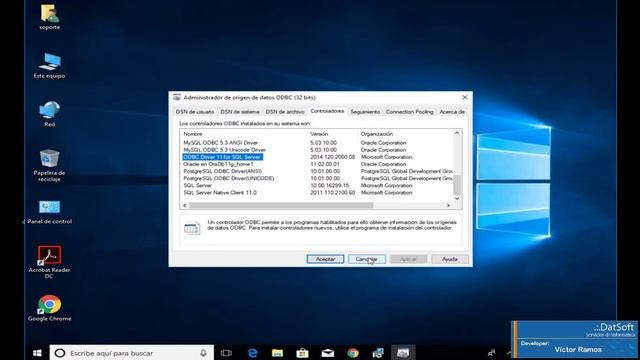The image size is (640, 360).
Task: Select Google Chrome desktop shortcut
Action: pyautogui.click(x=49, y=308)
